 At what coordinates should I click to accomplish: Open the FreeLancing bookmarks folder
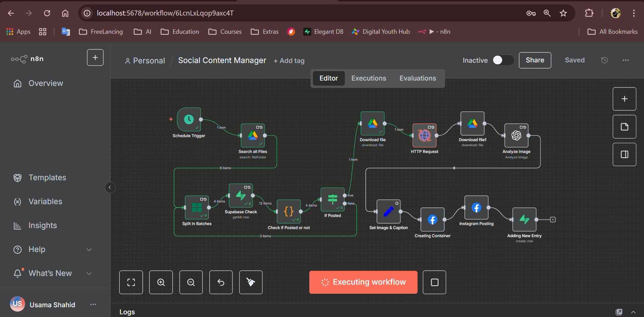point(101,32)
